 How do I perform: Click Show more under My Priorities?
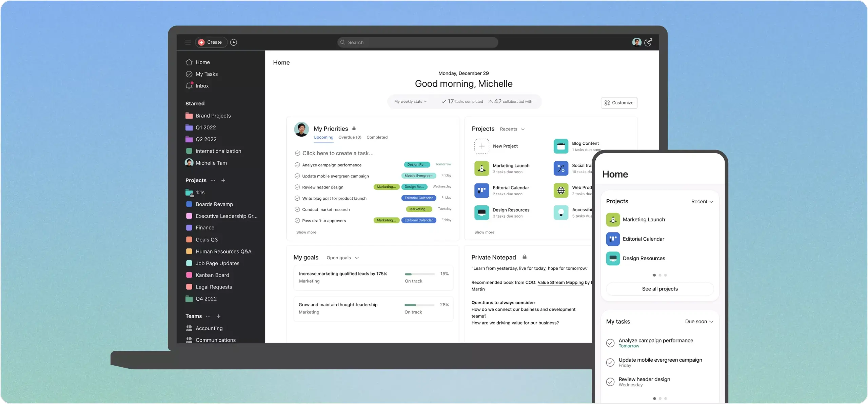pos(306,232)
